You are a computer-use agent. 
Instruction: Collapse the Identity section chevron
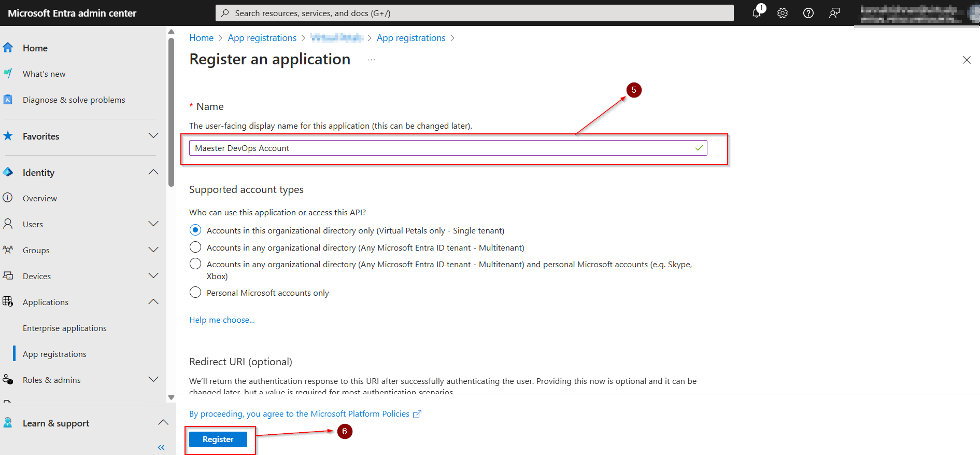(x=153, y=172)
